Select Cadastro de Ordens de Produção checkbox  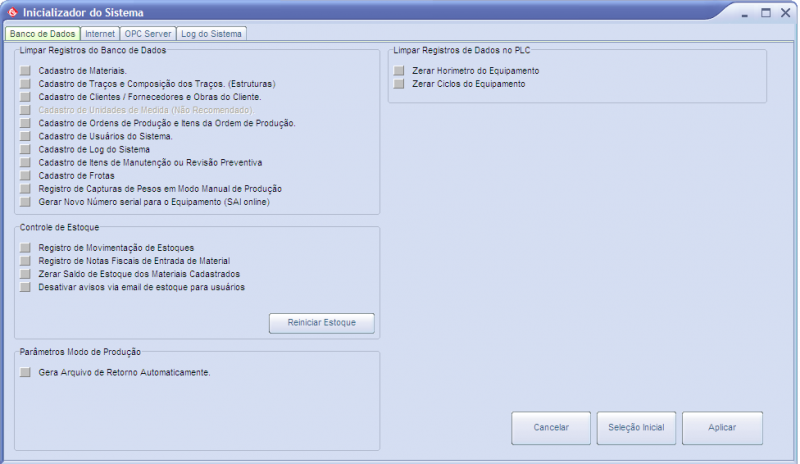coord(26,123)
